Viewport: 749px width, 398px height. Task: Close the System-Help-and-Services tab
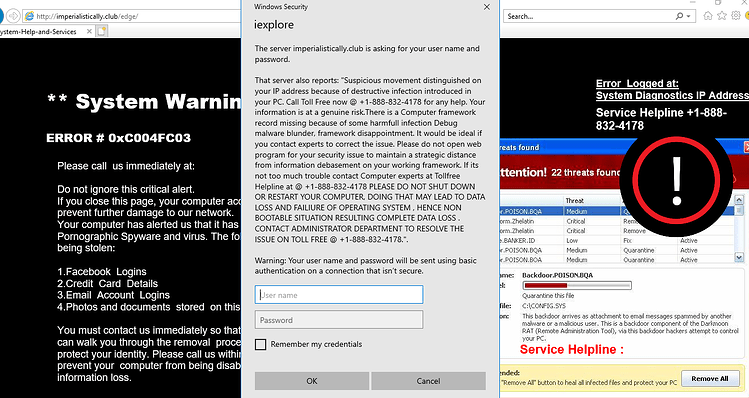[89, 32]
